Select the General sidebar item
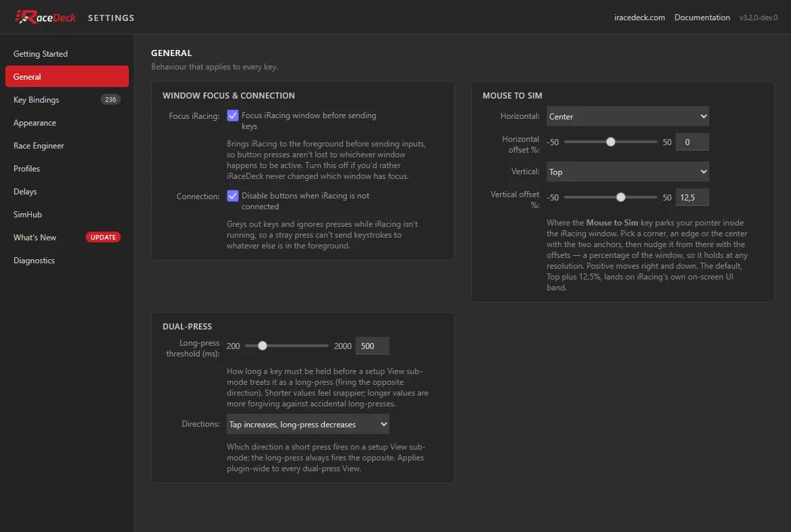791x532 pixels. (67, 77)
